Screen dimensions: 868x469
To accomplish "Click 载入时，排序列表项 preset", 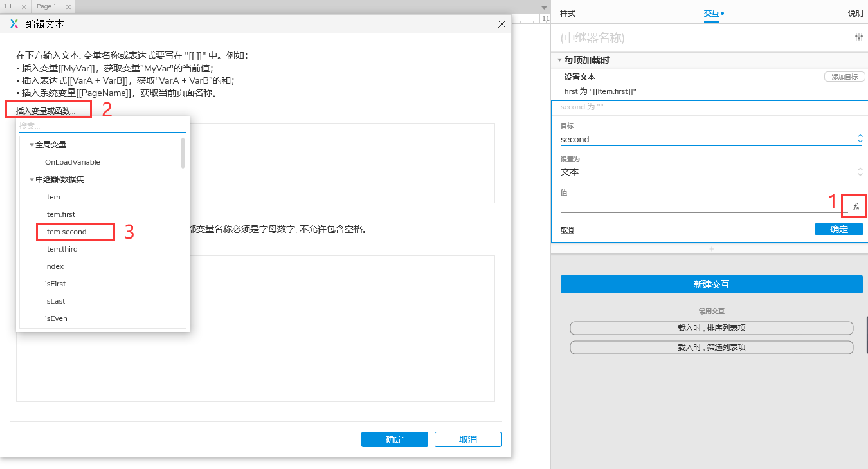I will (x=712, y=328).
